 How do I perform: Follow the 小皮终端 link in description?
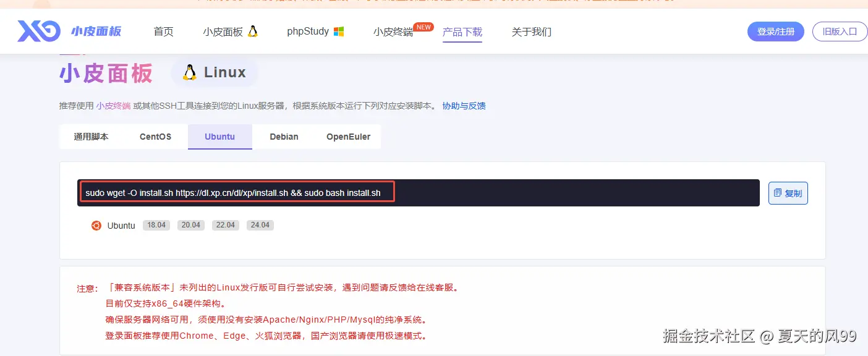113,106
